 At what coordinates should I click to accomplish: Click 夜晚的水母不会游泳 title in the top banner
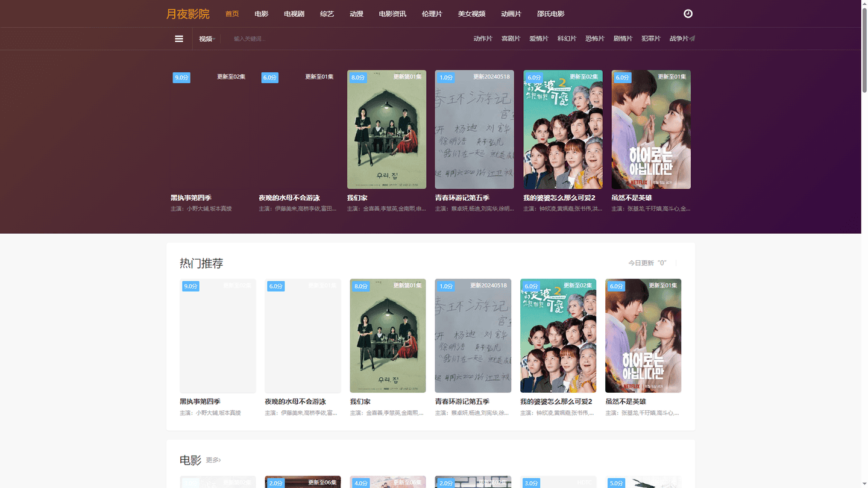[289, 198]
